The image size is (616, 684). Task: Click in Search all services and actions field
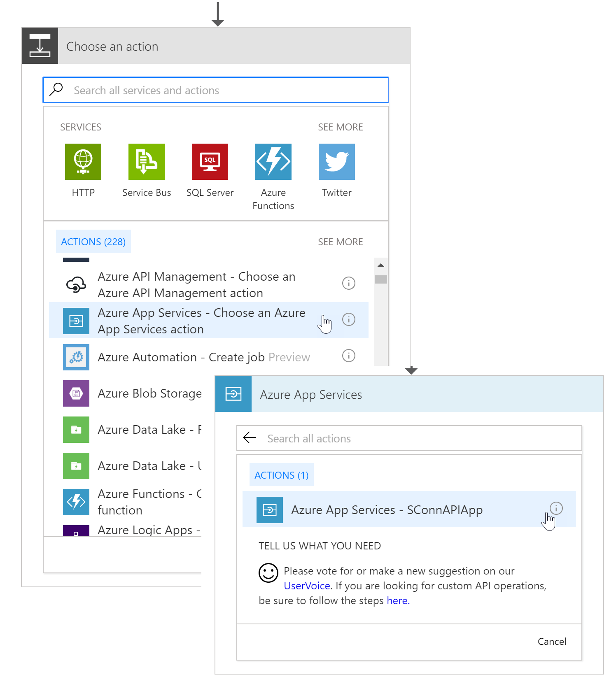[x=216, y=90]
